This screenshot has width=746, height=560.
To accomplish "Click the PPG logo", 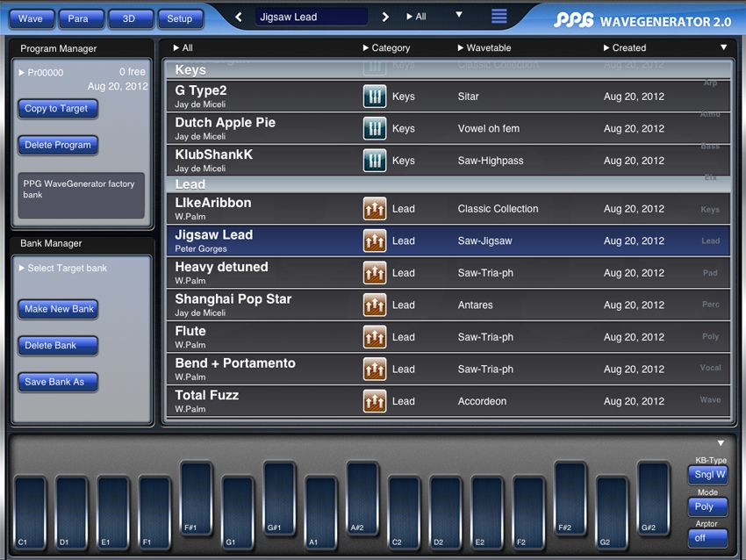I will 574,20.
